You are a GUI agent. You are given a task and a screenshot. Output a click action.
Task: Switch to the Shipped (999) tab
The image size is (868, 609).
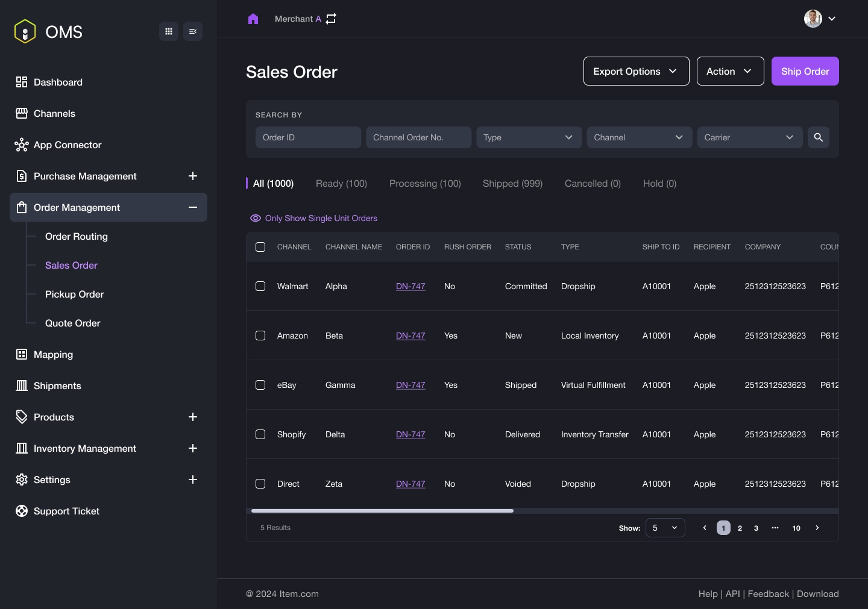512,183
